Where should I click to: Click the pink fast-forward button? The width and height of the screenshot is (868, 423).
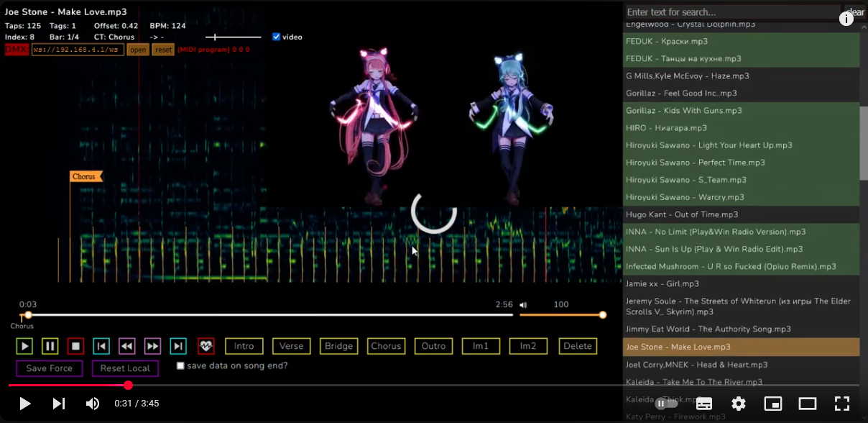pyautogui.click(x=152, y=346)
